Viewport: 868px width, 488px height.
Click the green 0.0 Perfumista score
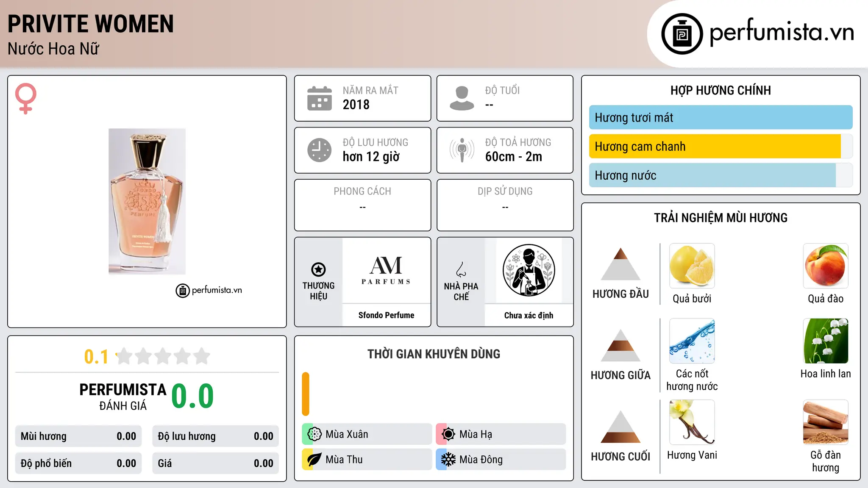coord(192,396)
